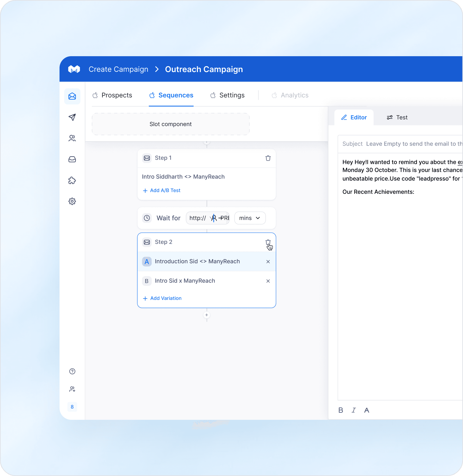Click the paper plane send icon
This screenshot has width=463, height=476.
pos(72,117)
